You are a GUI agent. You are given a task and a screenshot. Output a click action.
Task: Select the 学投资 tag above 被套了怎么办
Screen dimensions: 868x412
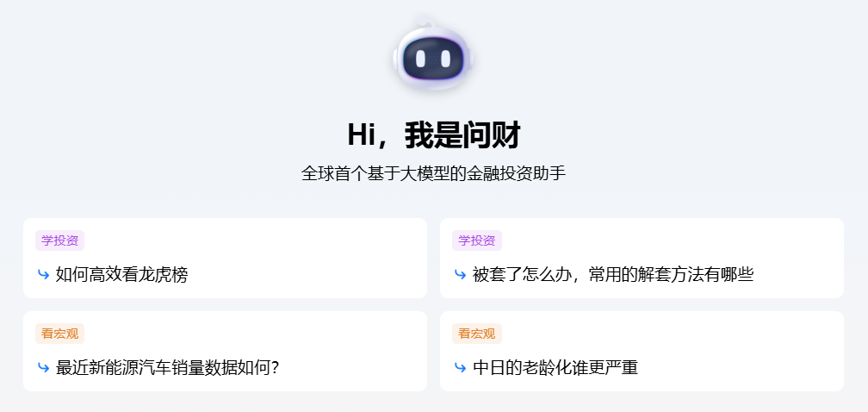477,240
